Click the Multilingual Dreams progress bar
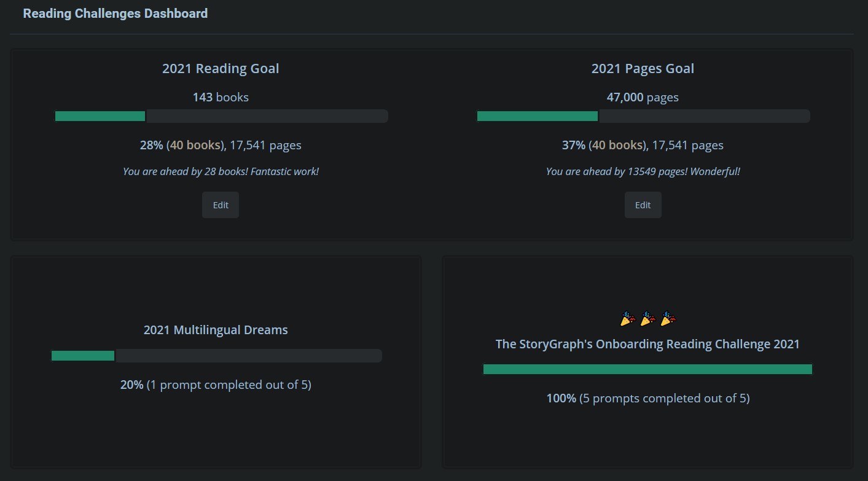This screenshot has height=481, width=868. pyautogui.click(x=216, y=356)
